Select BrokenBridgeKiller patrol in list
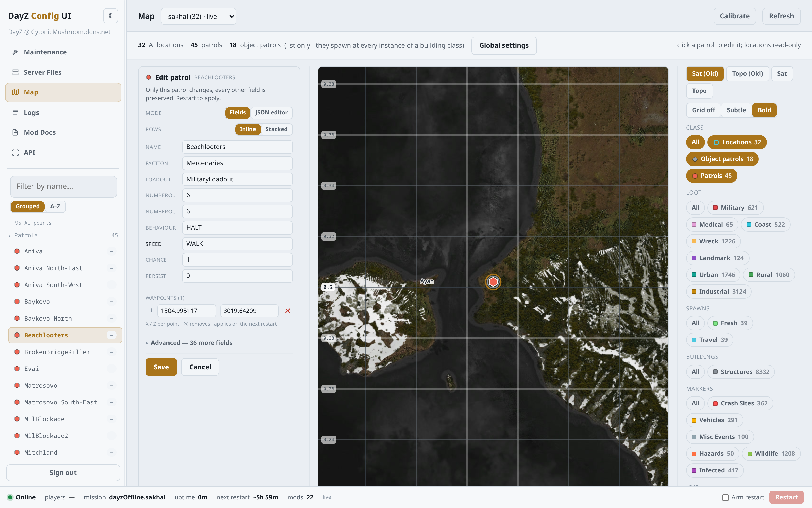The height and width of the screenshot is (508, 812). [65, 352]
